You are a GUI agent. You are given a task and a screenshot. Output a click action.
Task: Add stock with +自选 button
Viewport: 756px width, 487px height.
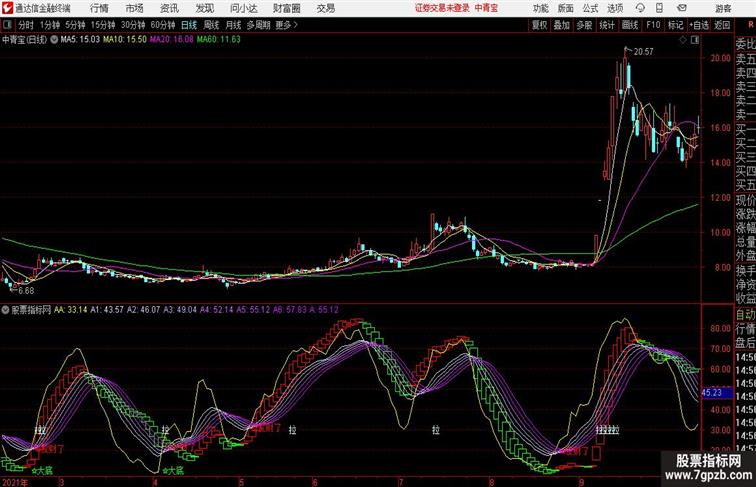coord(699,25)
